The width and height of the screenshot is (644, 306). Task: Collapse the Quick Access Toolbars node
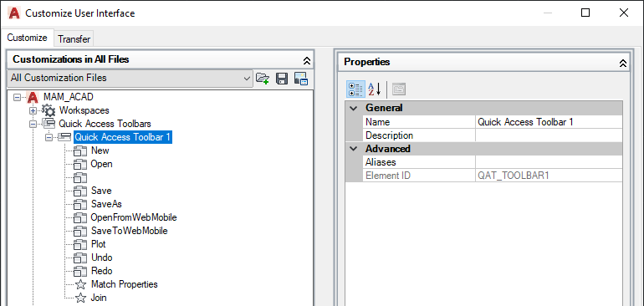point(33,124)
